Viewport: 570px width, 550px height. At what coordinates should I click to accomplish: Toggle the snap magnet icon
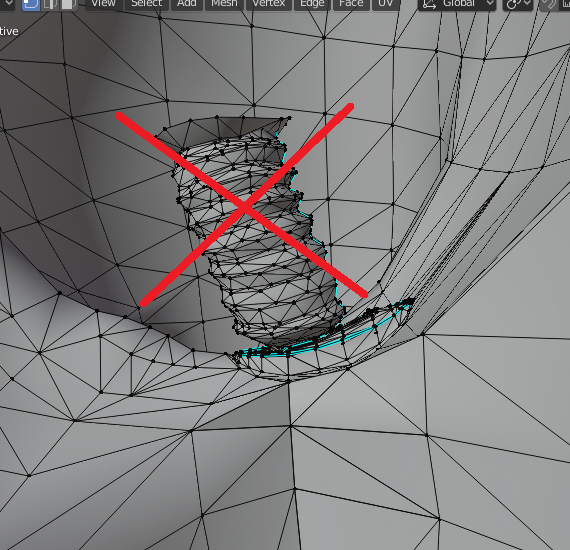pos(548,4)
